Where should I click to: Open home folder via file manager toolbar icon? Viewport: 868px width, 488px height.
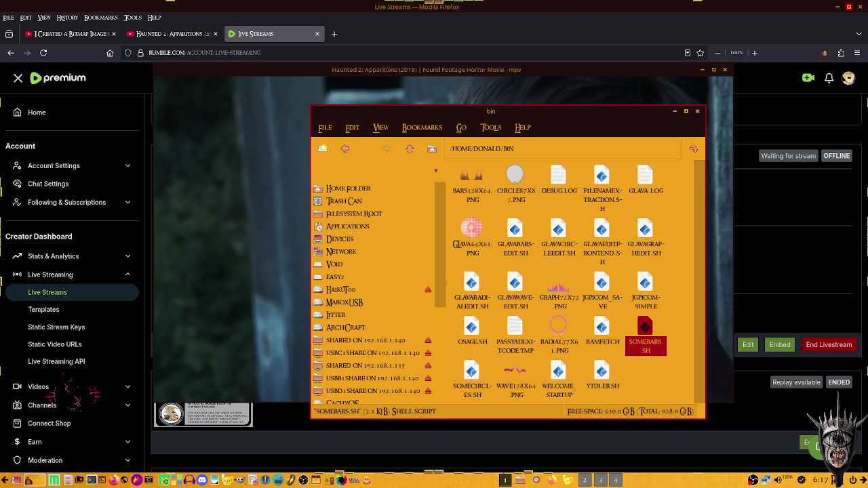(432, 148)
